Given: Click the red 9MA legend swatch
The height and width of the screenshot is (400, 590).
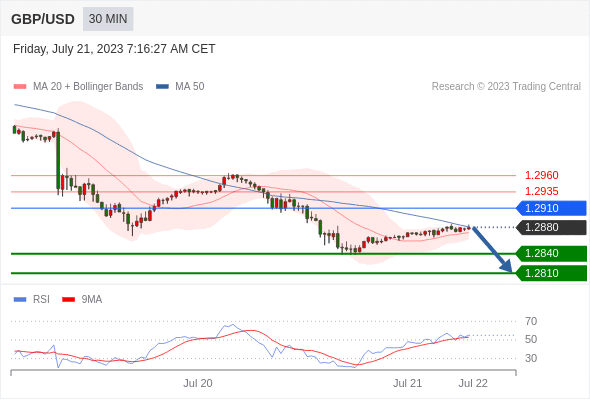Looking at the screenshot, I should tap(68, 300).
